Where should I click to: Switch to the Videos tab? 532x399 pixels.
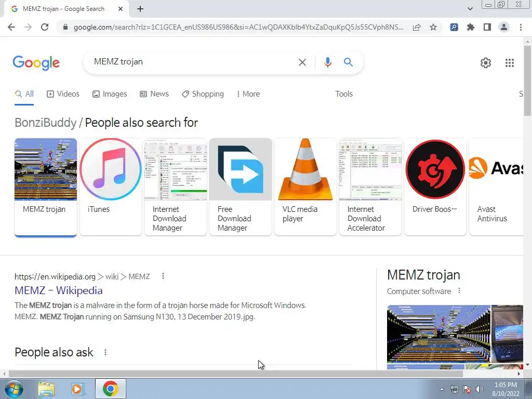[x=63, y=94]
